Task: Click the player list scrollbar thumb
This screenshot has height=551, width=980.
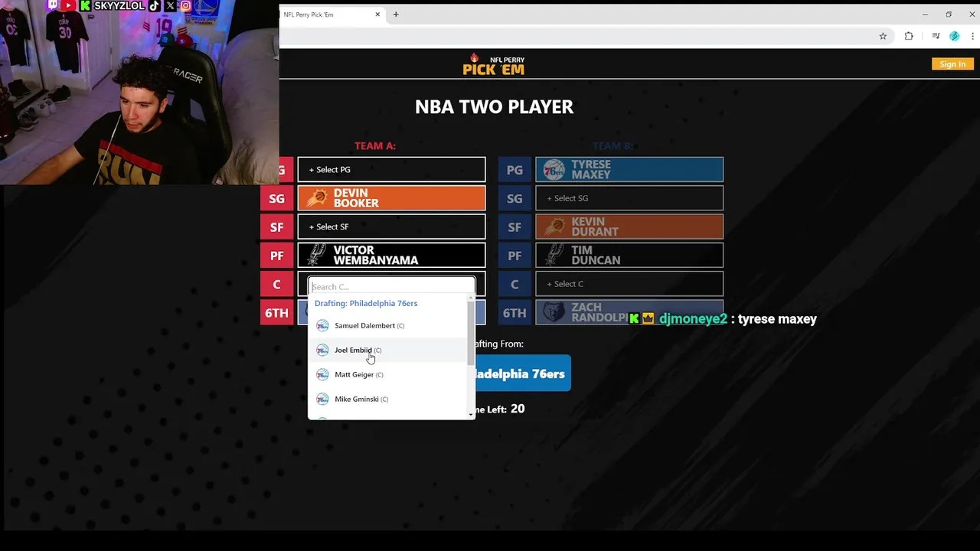Action: [x=471, y=332]
